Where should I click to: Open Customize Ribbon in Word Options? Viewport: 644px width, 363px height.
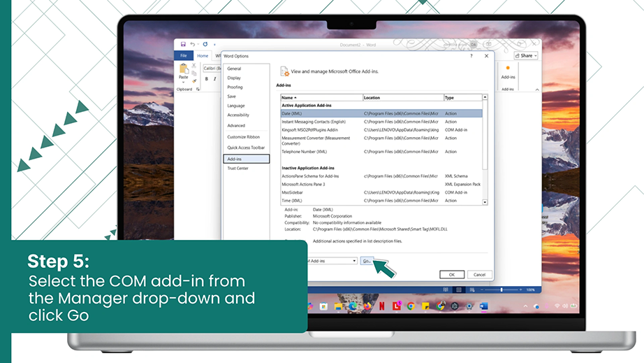244,137
